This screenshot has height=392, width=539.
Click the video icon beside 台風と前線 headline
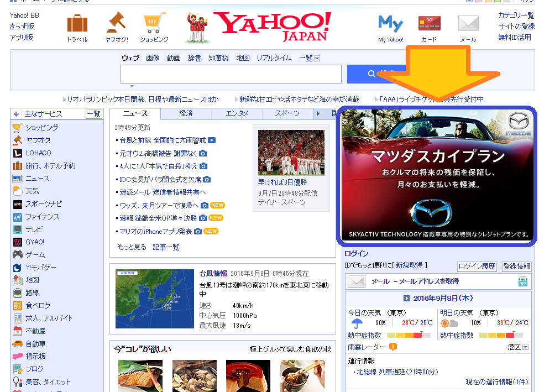tap(212, 140)
